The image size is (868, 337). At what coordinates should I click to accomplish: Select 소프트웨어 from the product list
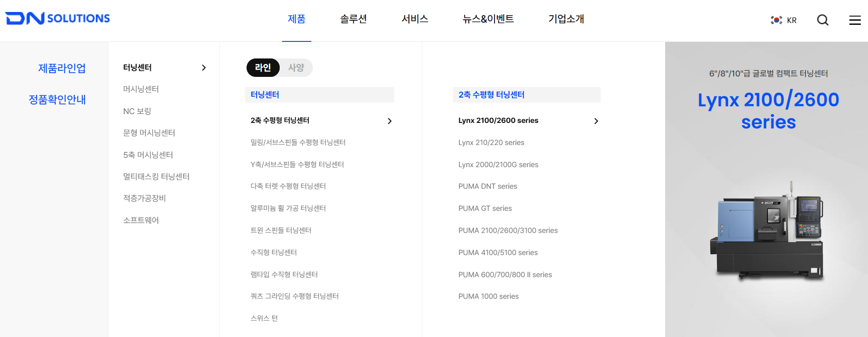[x=141, y=220]
